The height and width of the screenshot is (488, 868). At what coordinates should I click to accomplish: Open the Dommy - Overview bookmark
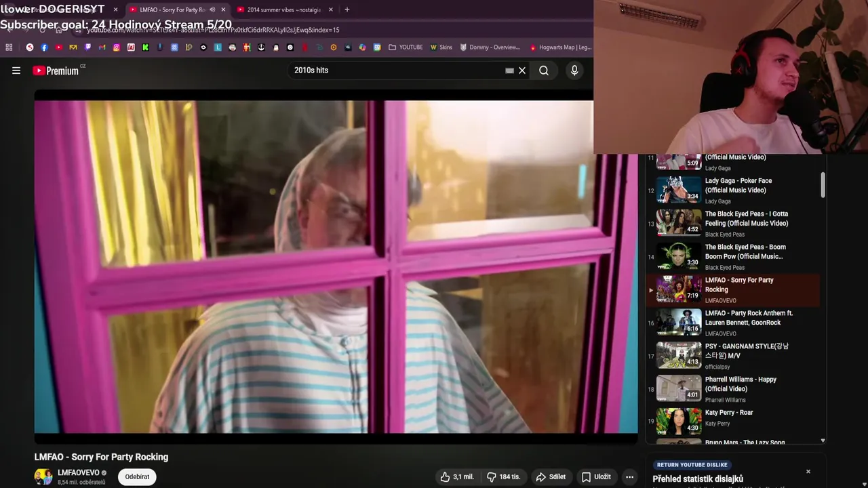pyautogui.click(x=490, y=47)
